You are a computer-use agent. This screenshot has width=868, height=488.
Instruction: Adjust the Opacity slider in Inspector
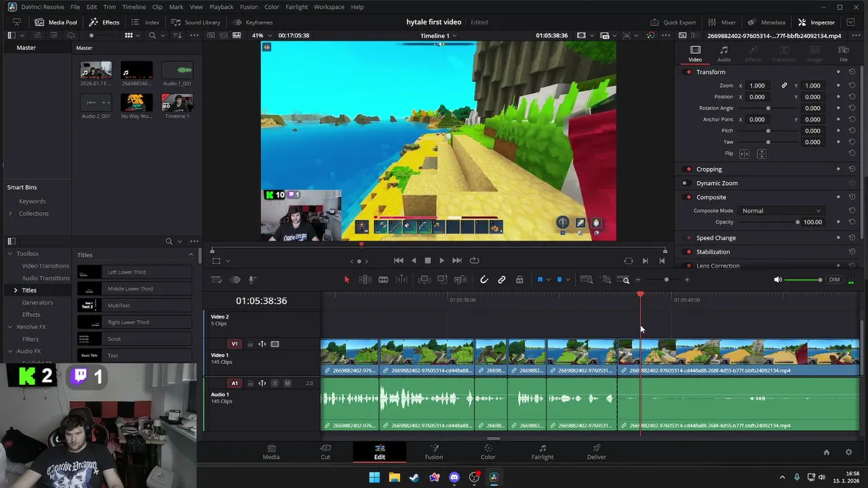point(768,222)
